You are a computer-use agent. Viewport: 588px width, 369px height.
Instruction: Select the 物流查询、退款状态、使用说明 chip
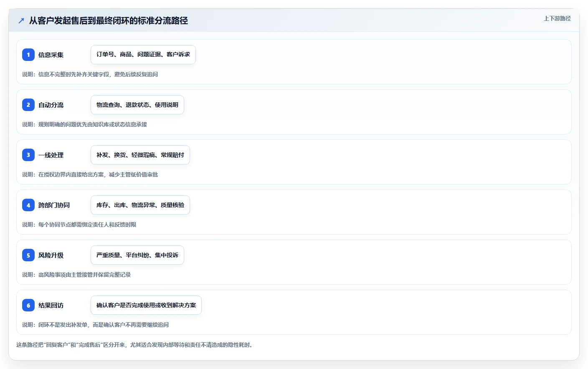[137, 105]
